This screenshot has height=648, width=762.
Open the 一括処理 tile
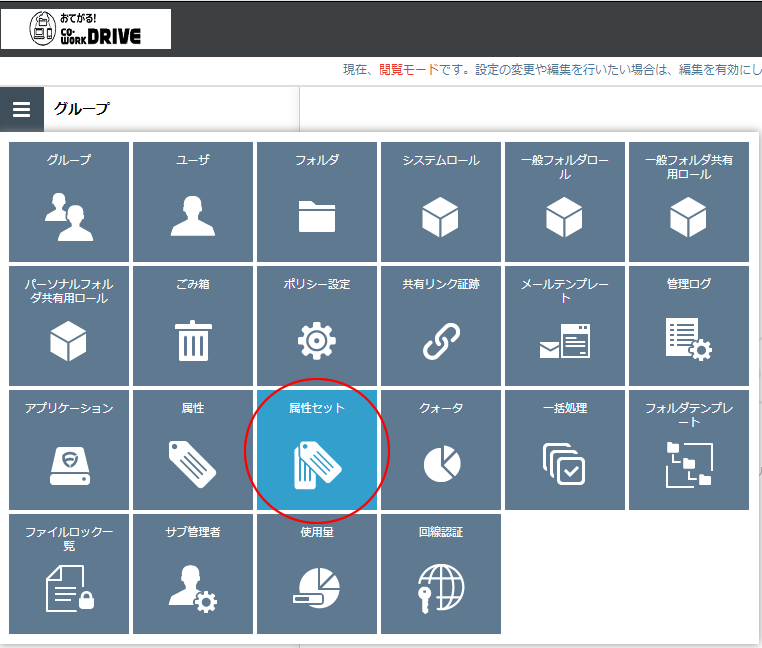565,450
